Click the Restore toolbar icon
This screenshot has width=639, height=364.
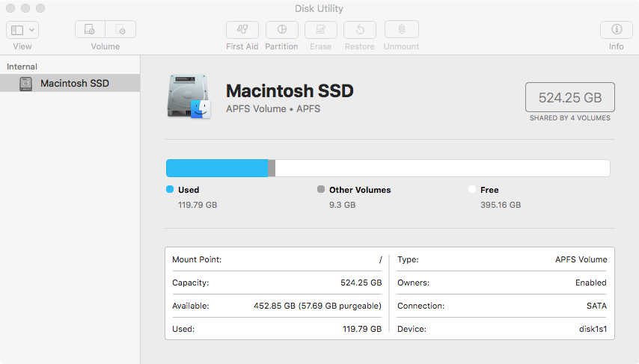pos(360,29)
